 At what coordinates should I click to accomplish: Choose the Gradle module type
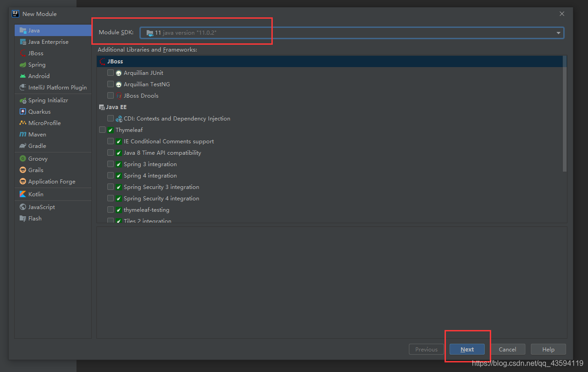(53, 146)
